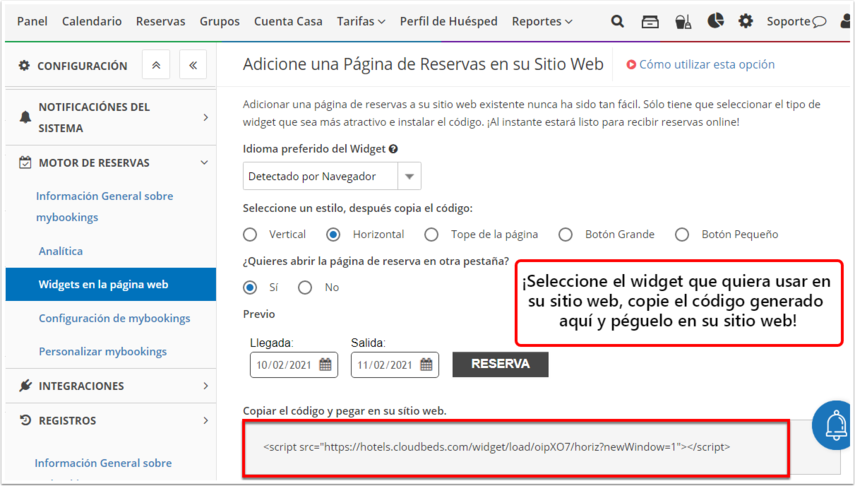Select the Horizontal widget style

pyautogui.click(x=333, y=235)
